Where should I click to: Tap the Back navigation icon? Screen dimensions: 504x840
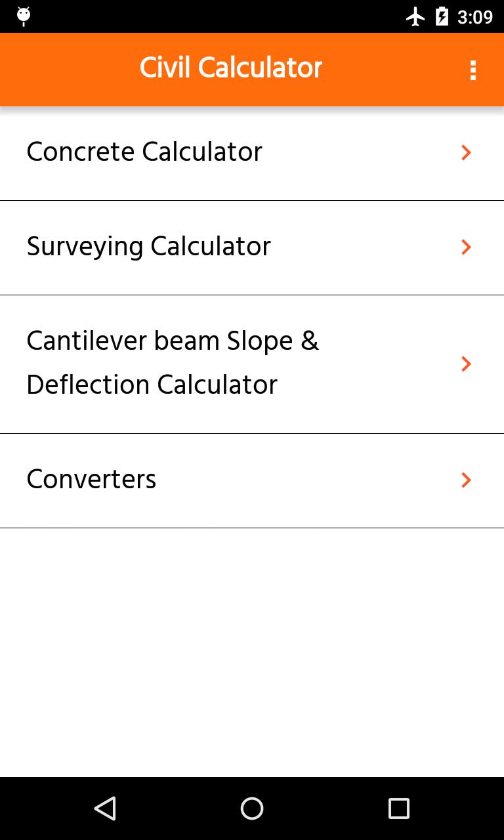coord(105,808)
